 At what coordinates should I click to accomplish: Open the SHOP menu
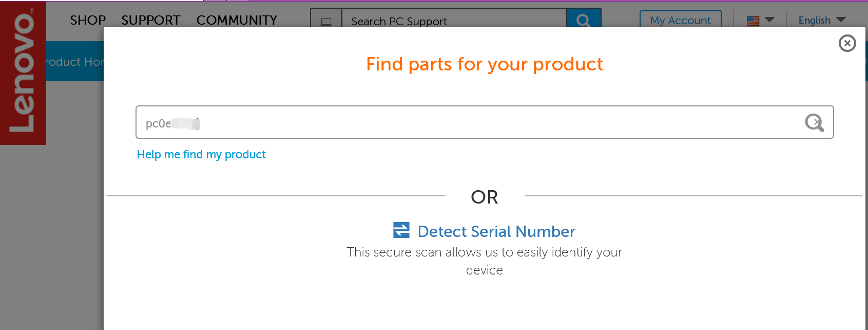pos(88,20)
